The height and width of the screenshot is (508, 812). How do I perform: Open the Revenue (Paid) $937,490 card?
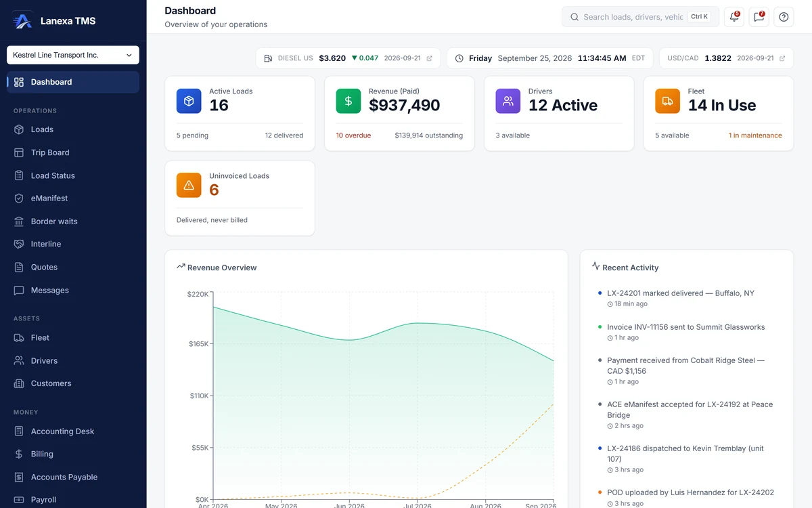400,113
